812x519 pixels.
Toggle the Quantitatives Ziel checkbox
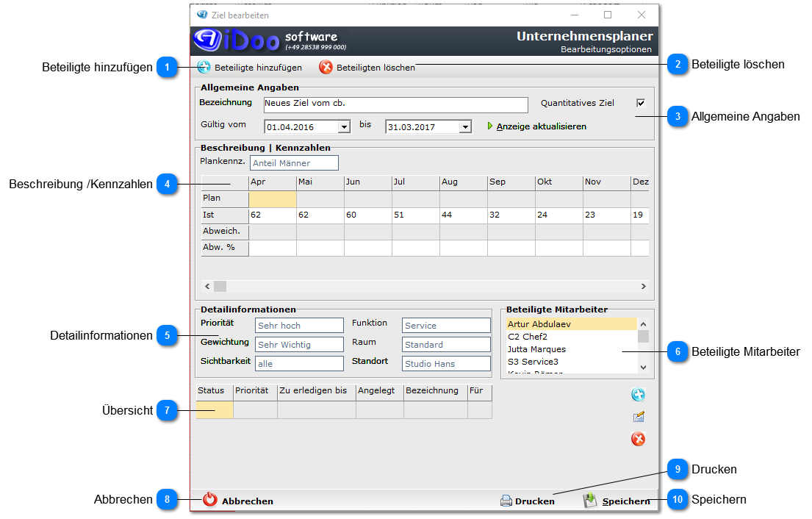point(641,103)
